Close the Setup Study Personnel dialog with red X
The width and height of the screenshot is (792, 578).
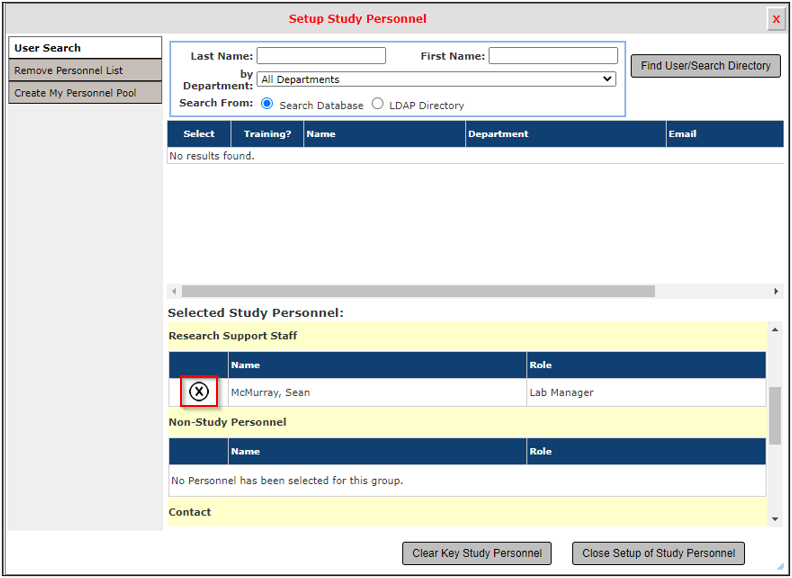coord(776,20)
